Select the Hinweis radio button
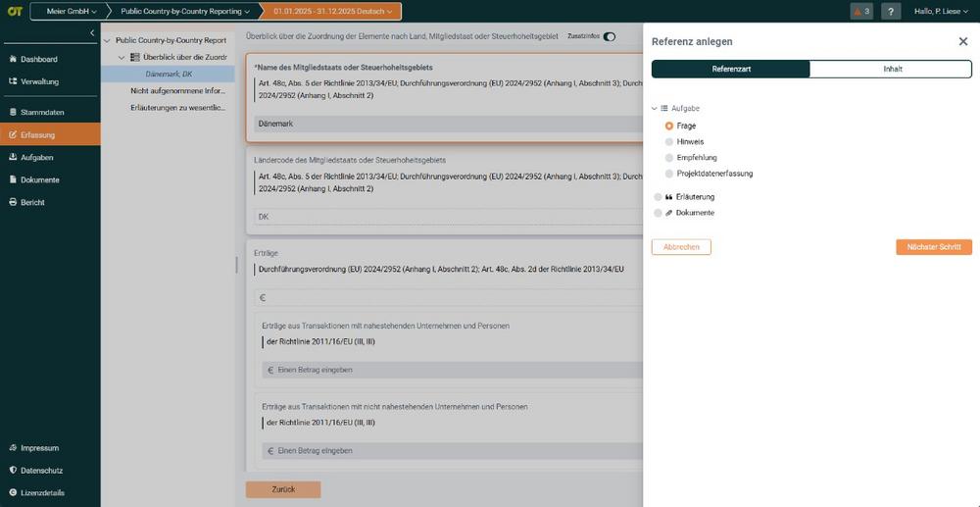980x507 pixels. pyautogui.click(x=669, y=142)
